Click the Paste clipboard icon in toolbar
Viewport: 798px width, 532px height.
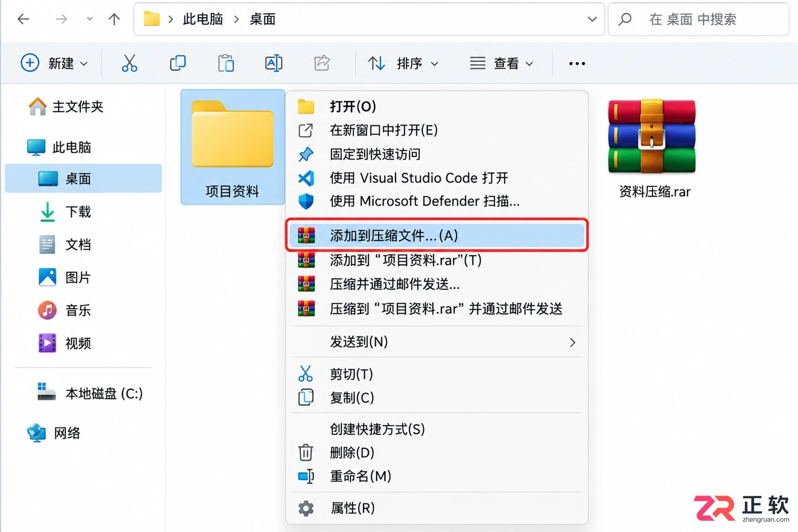click(226, 63)
